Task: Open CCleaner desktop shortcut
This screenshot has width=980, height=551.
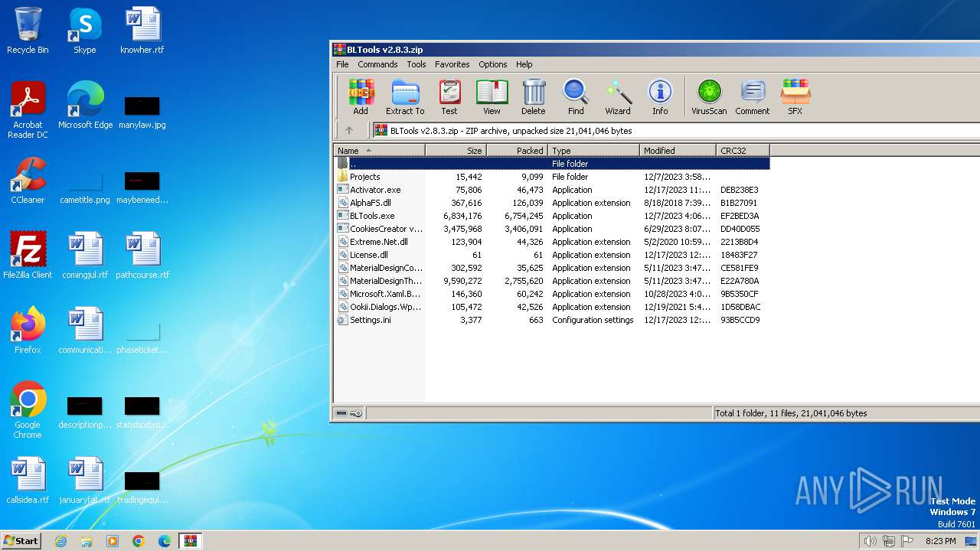Action: point(28,181)
